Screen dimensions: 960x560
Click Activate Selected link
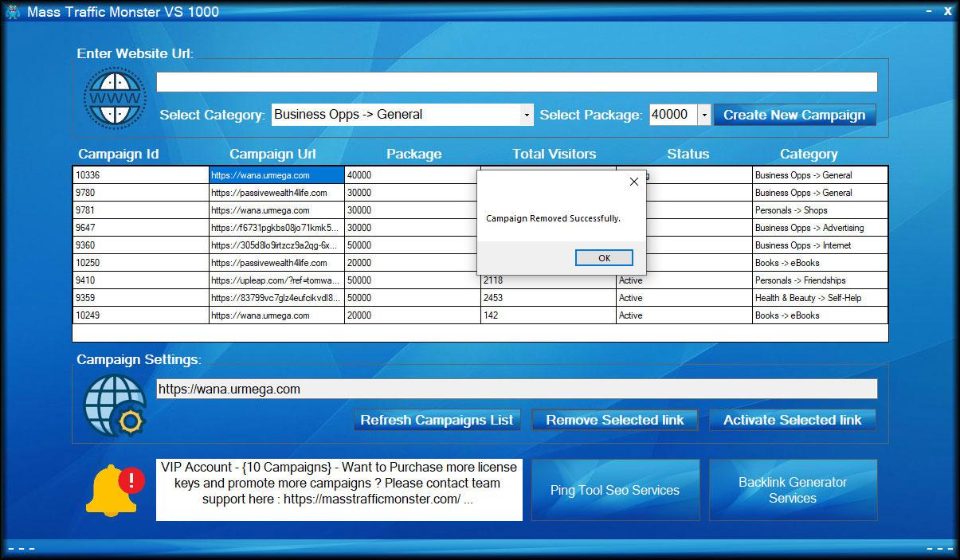click(x=792, y=420)
